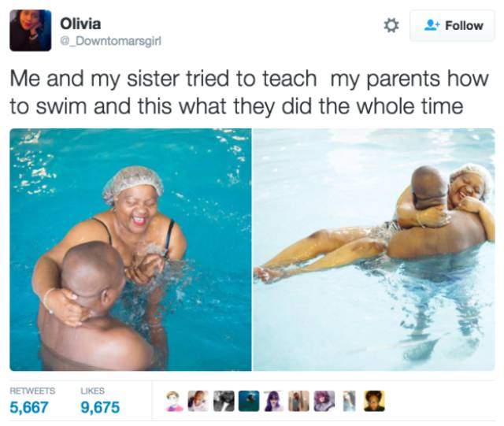
Task: Open the gear settings icon
Action: click(391, 25)
